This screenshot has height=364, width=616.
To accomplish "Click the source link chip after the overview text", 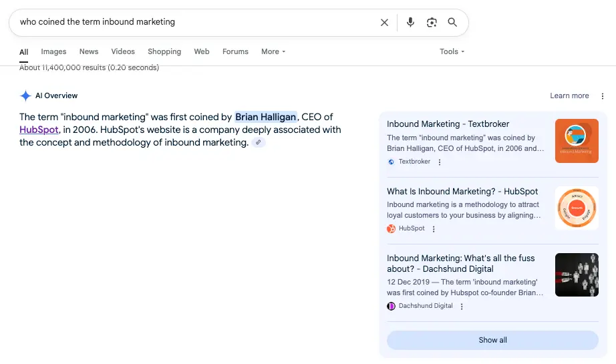I will click(258, 142).
